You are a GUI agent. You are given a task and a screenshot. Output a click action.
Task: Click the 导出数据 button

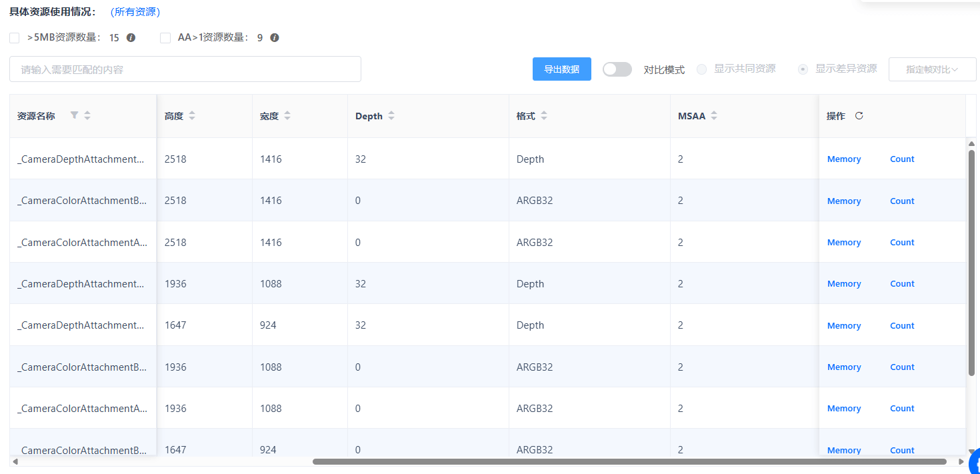click(562, 69)
